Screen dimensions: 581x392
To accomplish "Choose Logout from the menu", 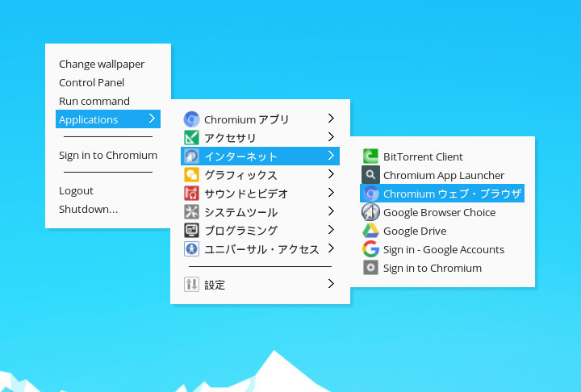I will click(76, 191).
